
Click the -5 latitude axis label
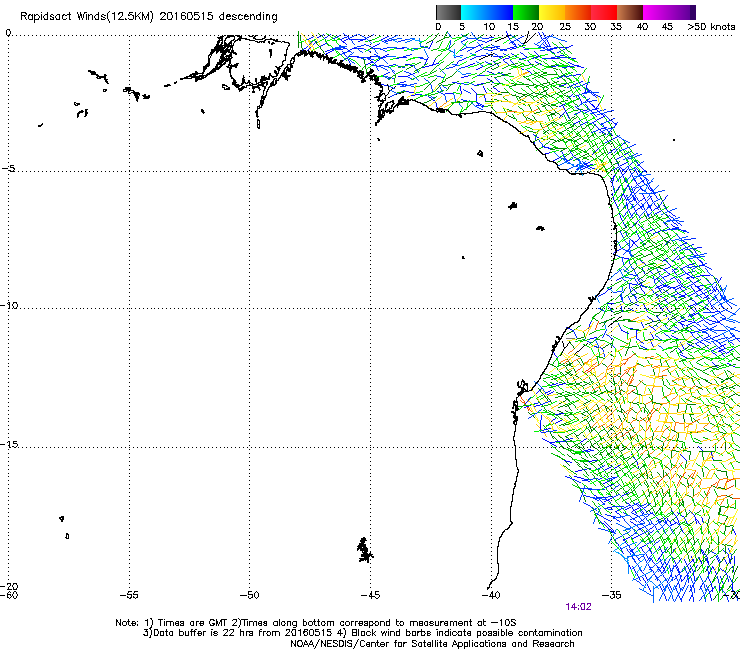8,168
